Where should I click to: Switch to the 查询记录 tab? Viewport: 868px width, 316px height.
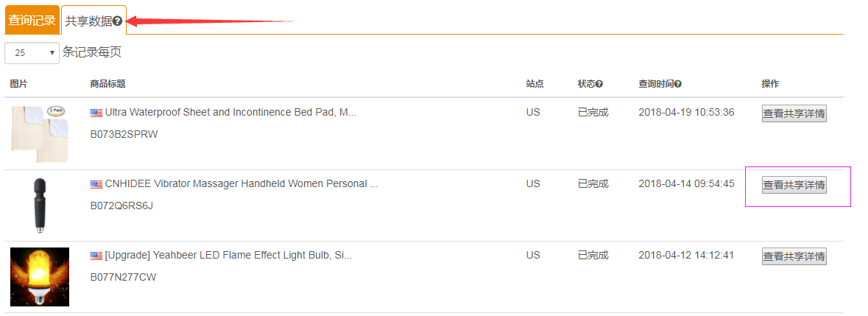(32, 21)
